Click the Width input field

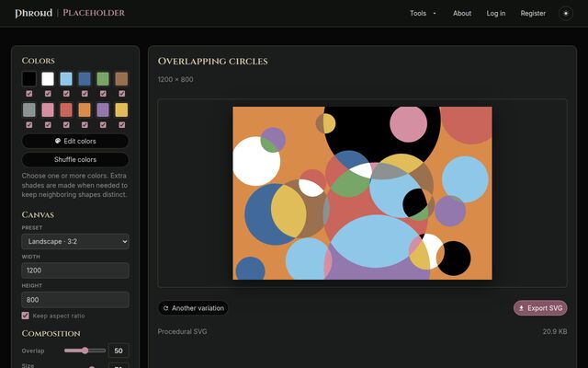click(75, 270)
